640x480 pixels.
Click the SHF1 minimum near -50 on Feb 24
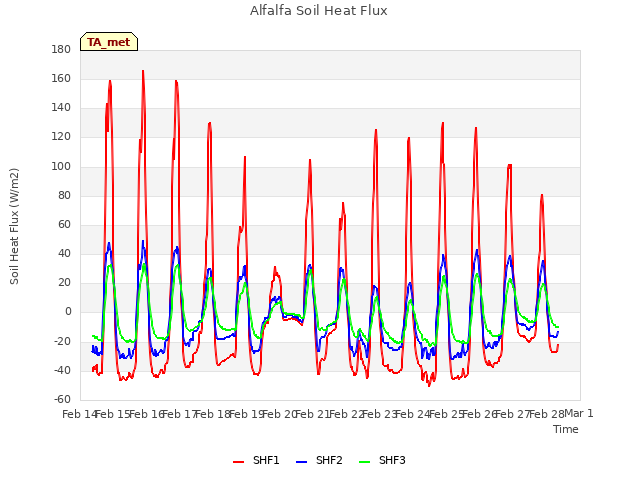point(429,385)
